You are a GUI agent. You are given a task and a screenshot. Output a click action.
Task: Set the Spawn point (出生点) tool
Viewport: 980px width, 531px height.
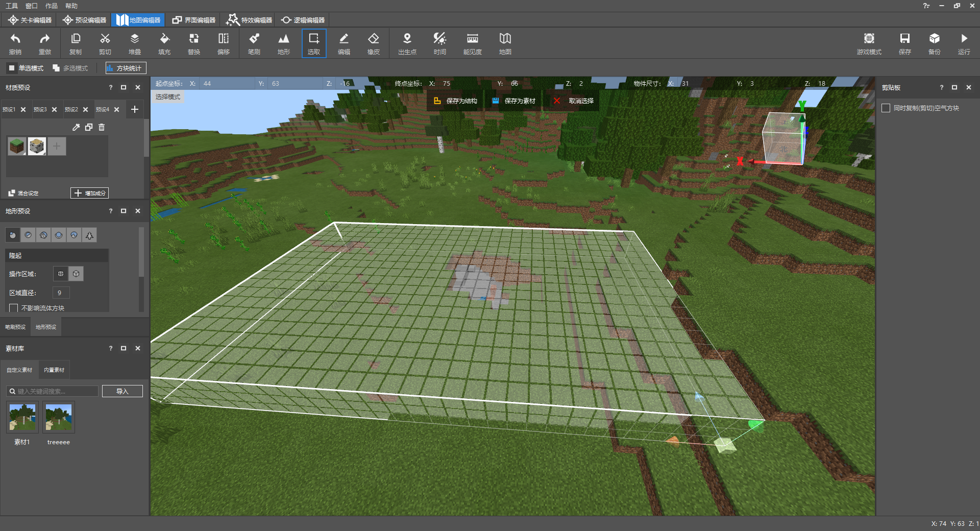pyautogui.click(x=407, y=43)
